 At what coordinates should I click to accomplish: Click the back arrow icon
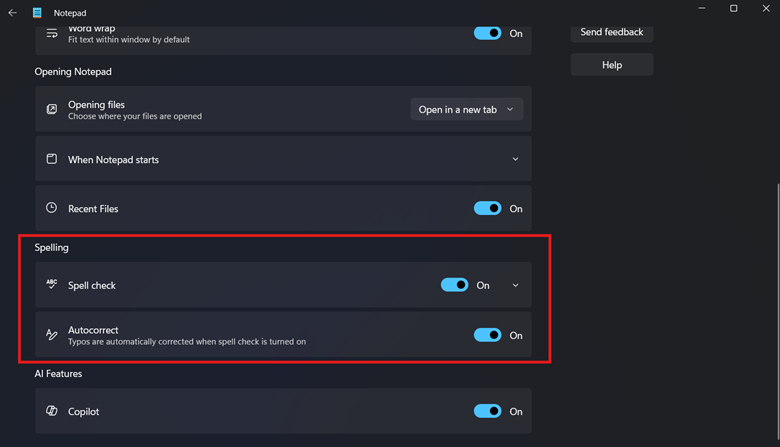click(13, 13)
